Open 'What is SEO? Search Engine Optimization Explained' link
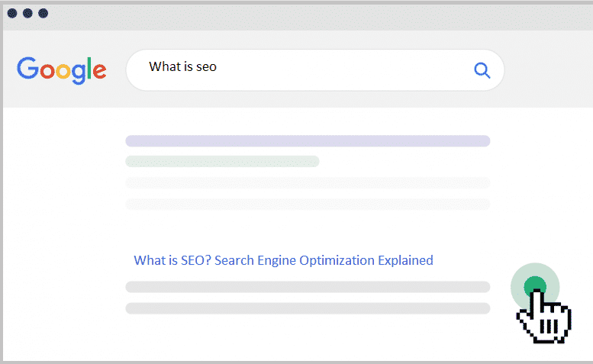593x364 pixels. tap(284, 260)
